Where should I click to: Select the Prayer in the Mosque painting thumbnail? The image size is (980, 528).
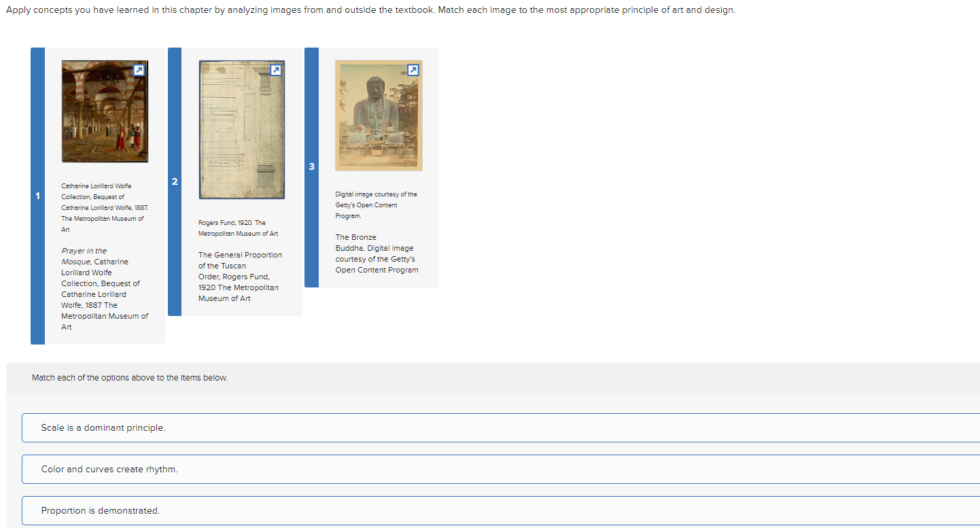coord(105,111)
